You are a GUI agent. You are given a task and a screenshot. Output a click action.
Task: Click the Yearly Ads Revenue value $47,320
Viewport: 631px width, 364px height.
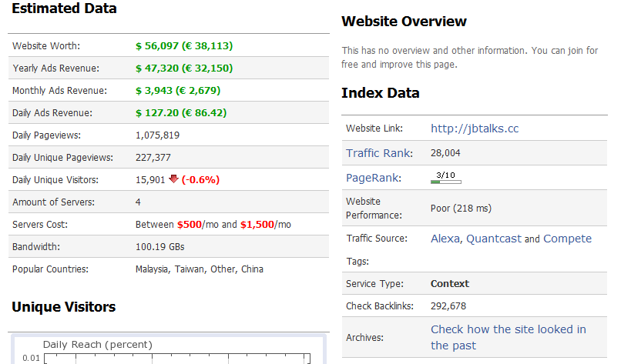pos(183,68)
